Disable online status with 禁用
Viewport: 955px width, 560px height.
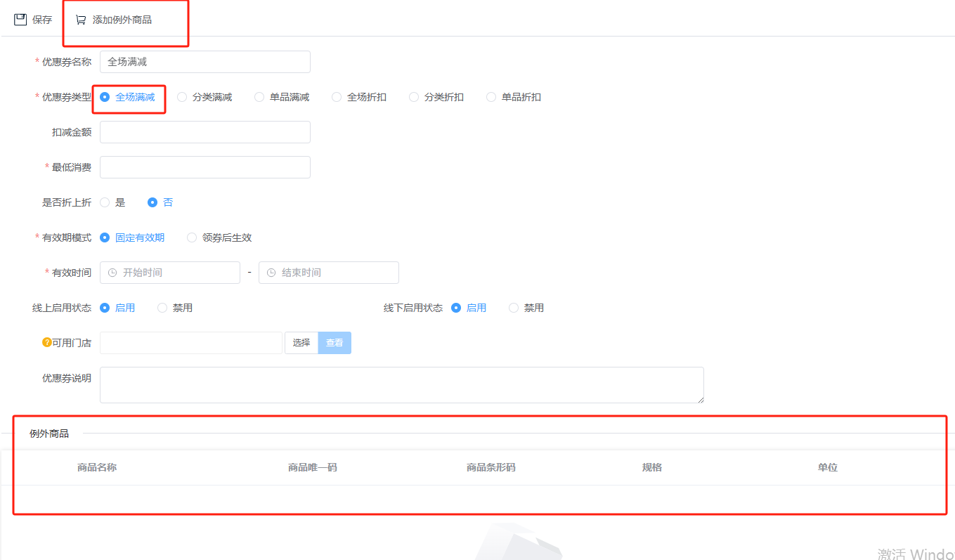(162, 308)
